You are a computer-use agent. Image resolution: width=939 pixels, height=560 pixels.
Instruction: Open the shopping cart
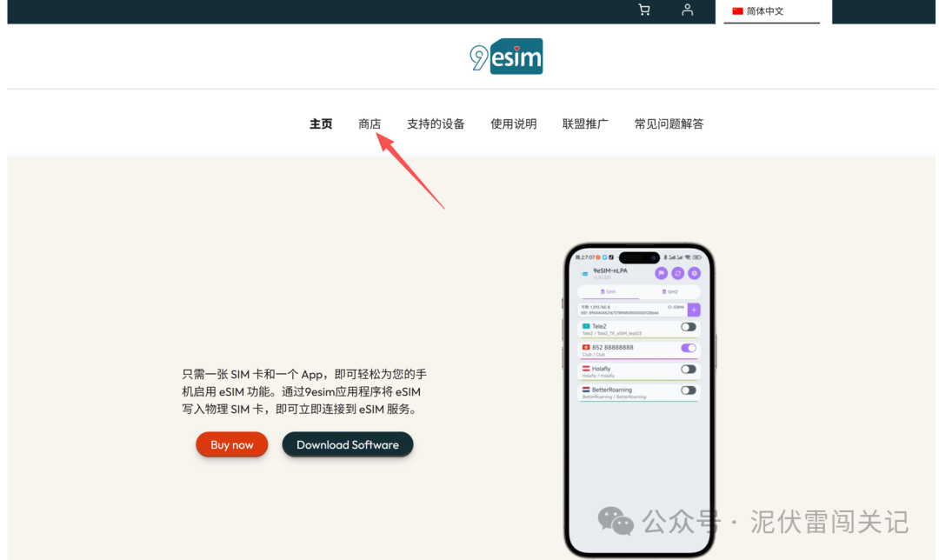pyautogui.click(x=644, y=10)
